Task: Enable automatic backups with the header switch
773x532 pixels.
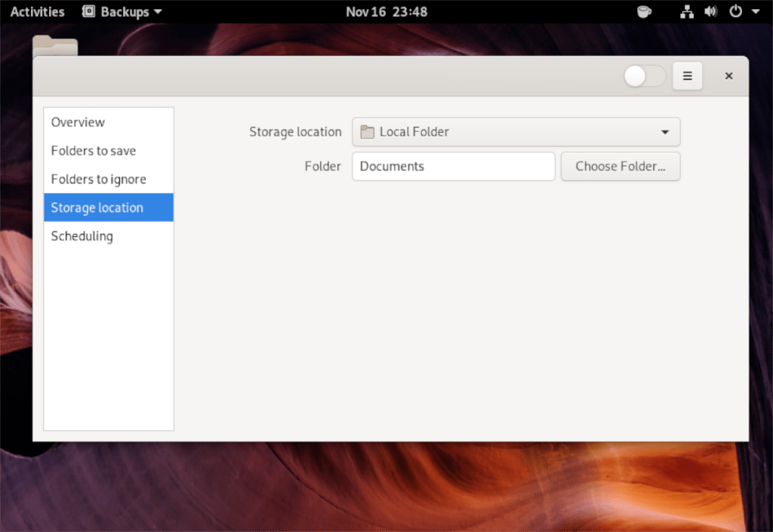Action: tap(644, 75)
